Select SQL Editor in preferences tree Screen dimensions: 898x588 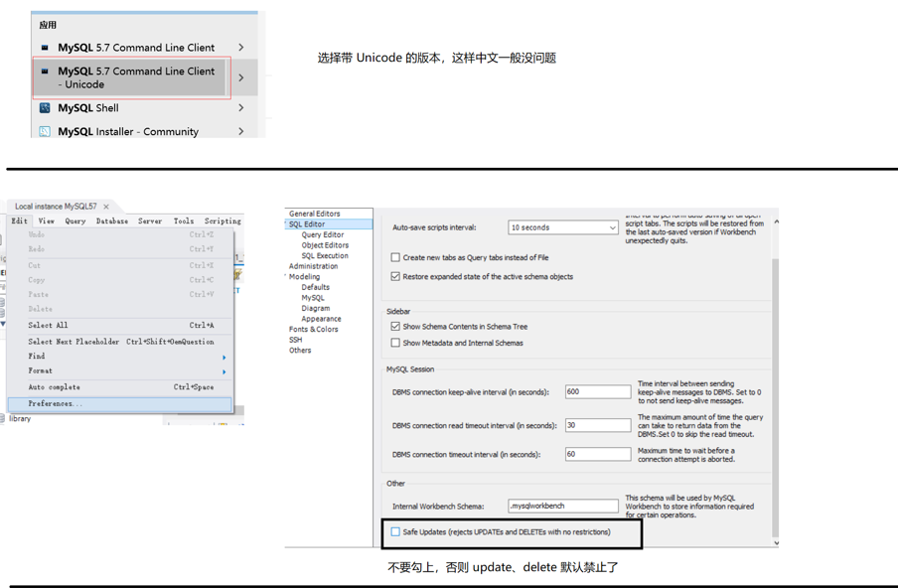click(x=307, y=224)
